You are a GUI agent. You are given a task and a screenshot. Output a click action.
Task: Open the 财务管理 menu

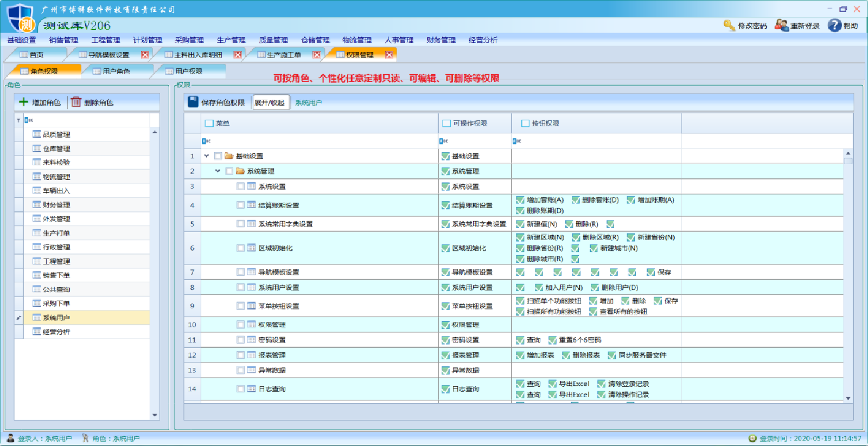coord(441,40)
